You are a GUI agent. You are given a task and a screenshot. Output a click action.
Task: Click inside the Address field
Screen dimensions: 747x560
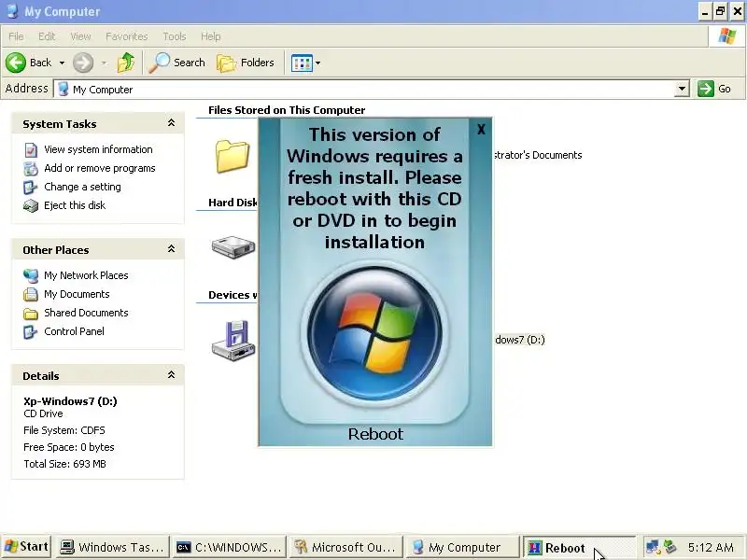[363, 89]
